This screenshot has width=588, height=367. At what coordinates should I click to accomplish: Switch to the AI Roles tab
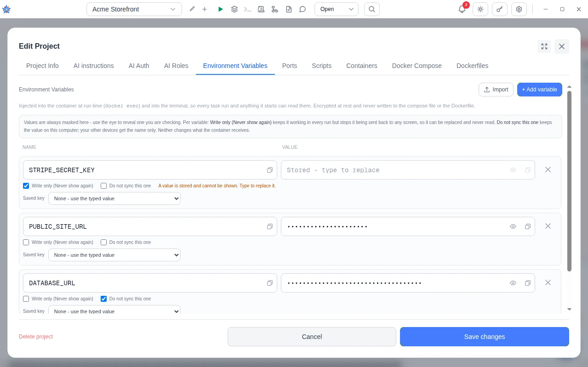click(x=176, y=66)
